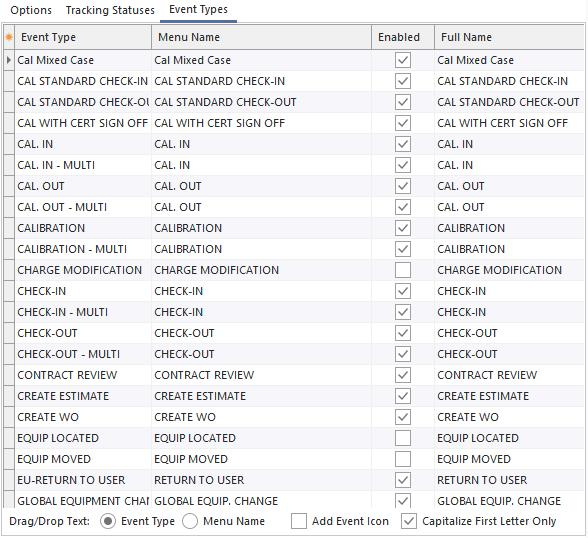
Task: Toggle Enabled for CREATE ESTIMATE row
Action: (x=403, y=396)
